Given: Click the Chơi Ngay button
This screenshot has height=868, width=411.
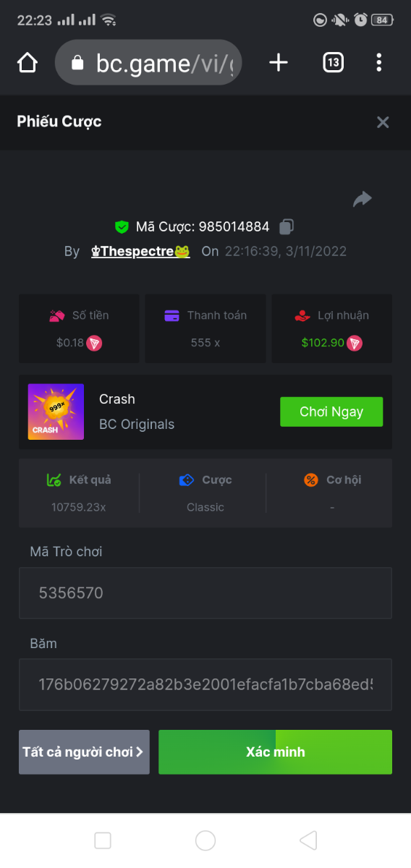Looking at the screenshot, I should [x=331, y=412].
